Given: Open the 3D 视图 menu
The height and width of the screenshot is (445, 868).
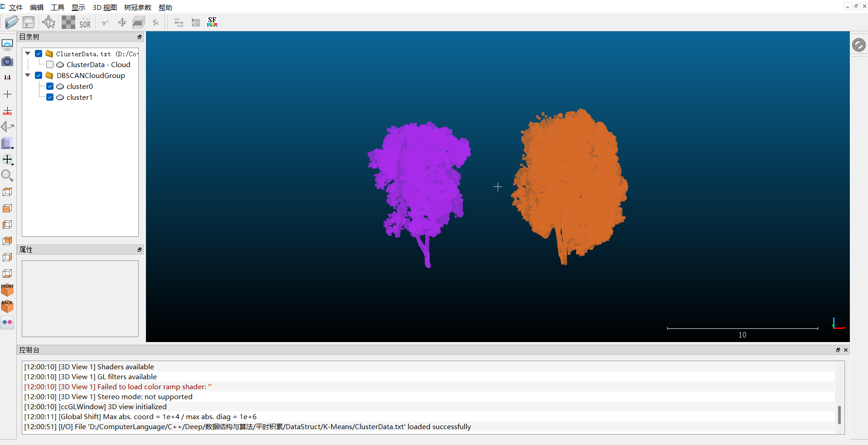Looking at the screenshot, I should (x=104, y=7).
